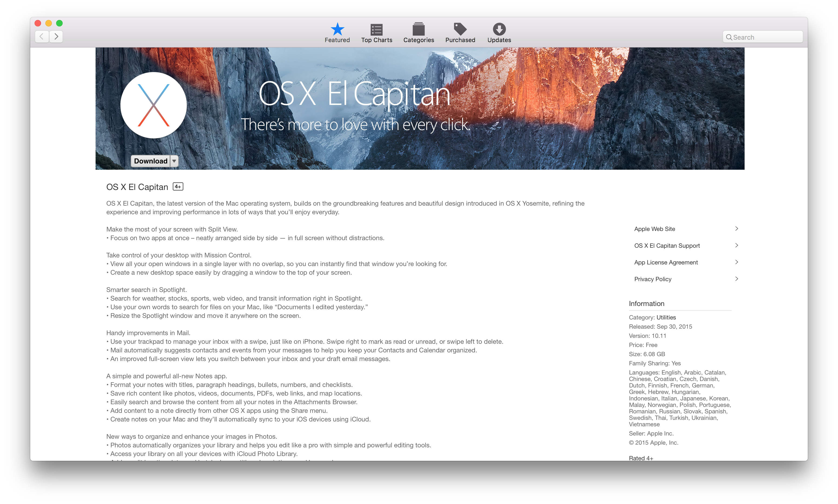
Task: Click the magnifying glass in Search
Action: click(729, 37)
